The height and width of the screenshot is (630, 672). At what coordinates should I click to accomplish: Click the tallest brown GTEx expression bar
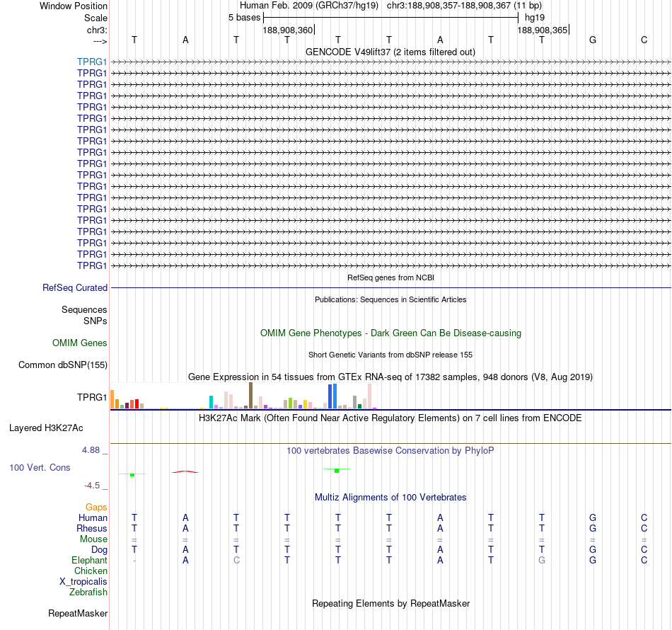[x=250, y=396]
